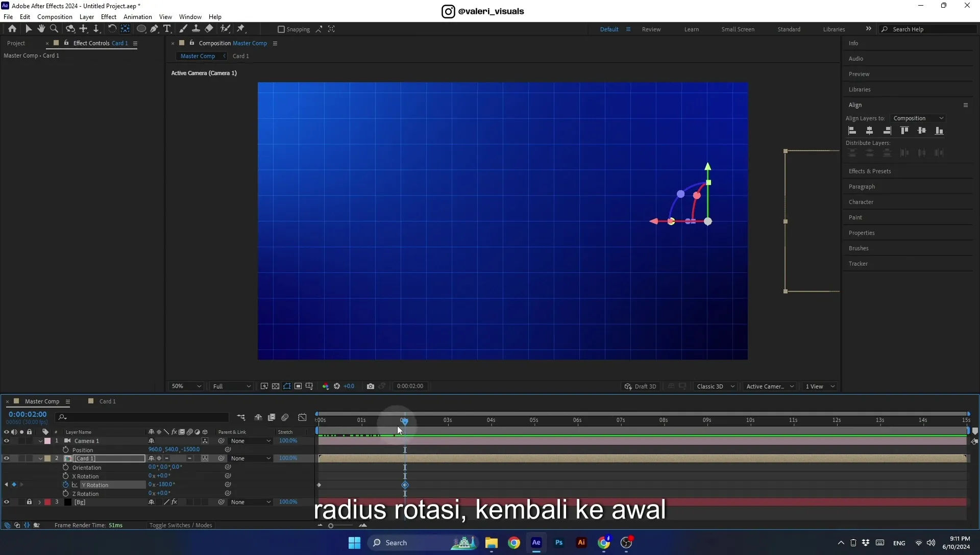Open the composition mini-flowchart icon
The height and width of the screenshot is (555, 980).
(241, 417)
